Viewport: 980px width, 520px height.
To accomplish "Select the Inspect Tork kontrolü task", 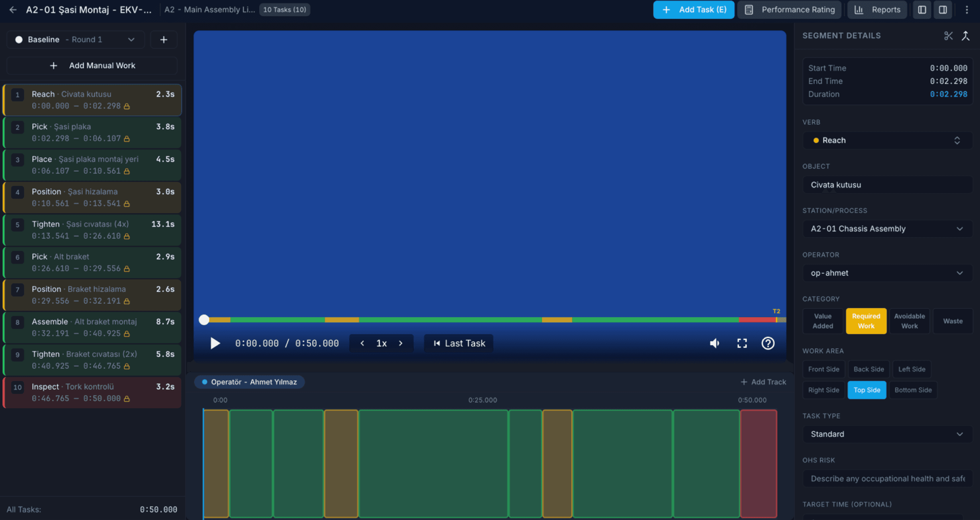I will tap(91, 392).
